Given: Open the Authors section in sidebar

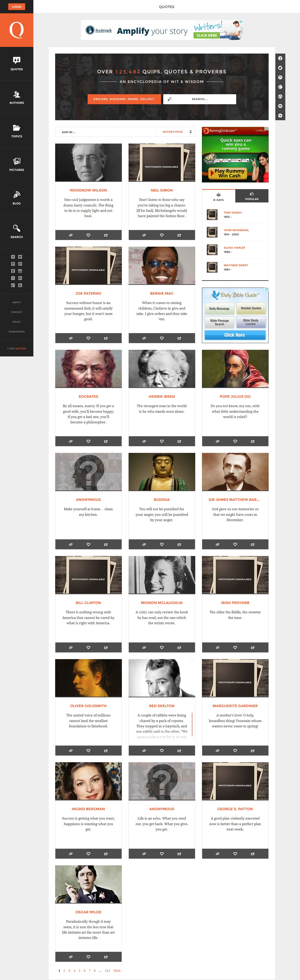Looking at the screenshot, I should (16, 97).
